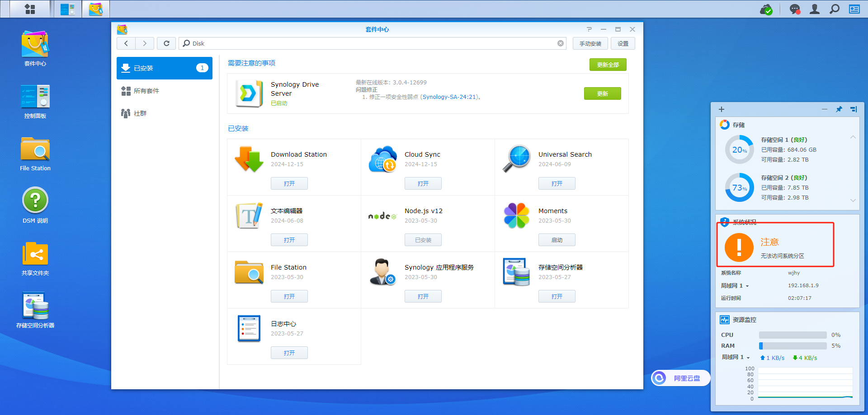Go forward in Package Center

145,43
